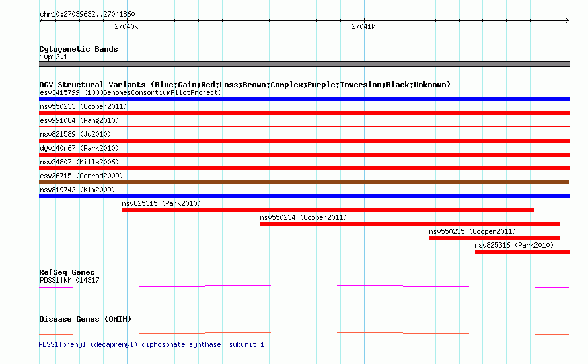This screenshot has height=364, width=588.
Task: Click the magenta PDSS1 RefSeq gene line
Action: [x=304, y=287]
